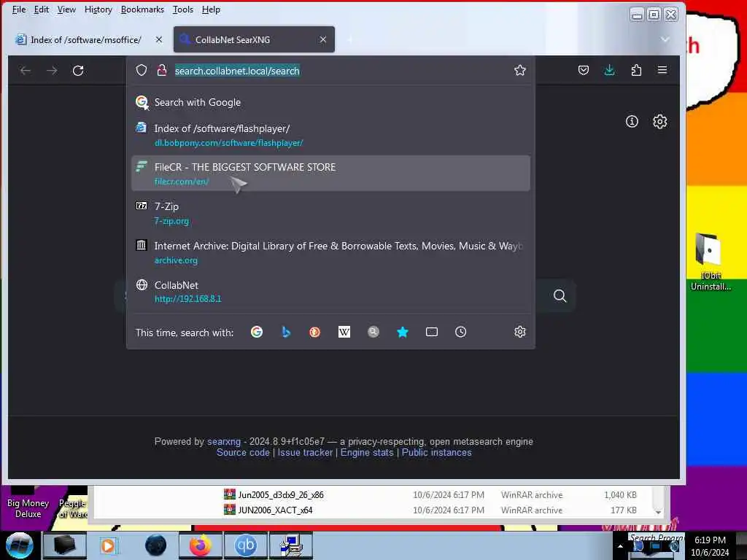Search this time with DuckDuckGo
The image size is (747, 560).
click(315, 332)
